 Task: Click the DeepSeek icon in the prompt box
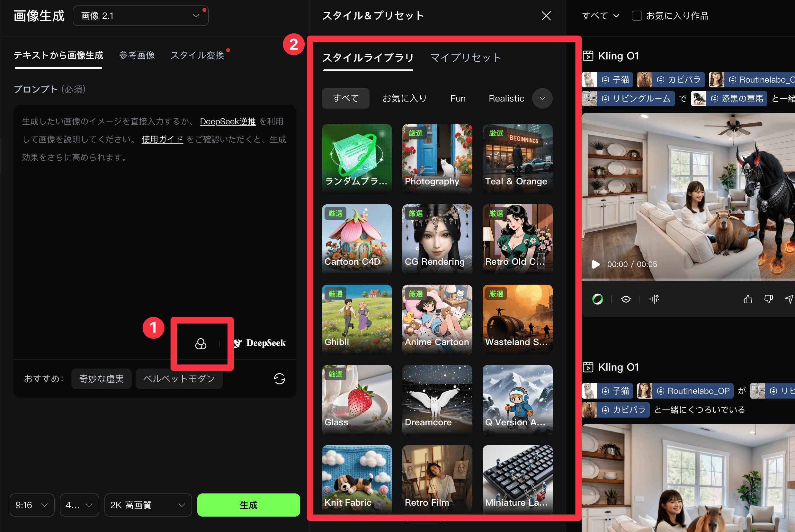click(x=238, y=343)
